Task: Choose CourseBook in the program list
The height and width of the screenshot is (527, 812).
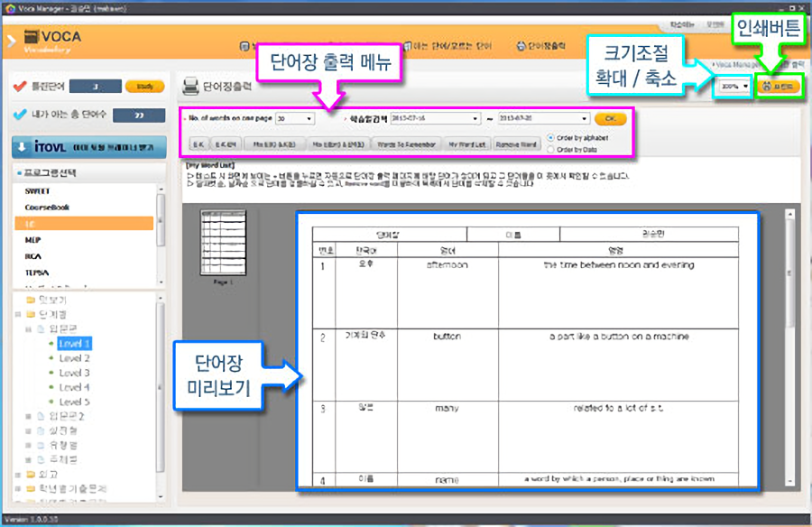Action: click(x=47, y=207)
